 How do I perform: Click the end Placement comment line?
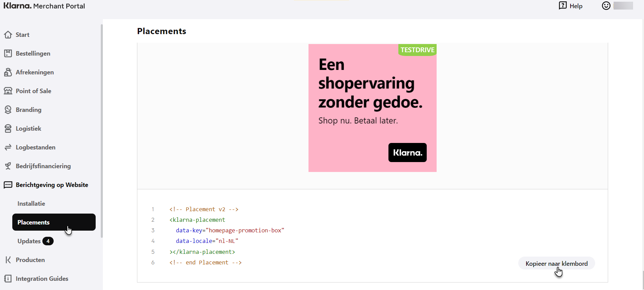point(205,262)
